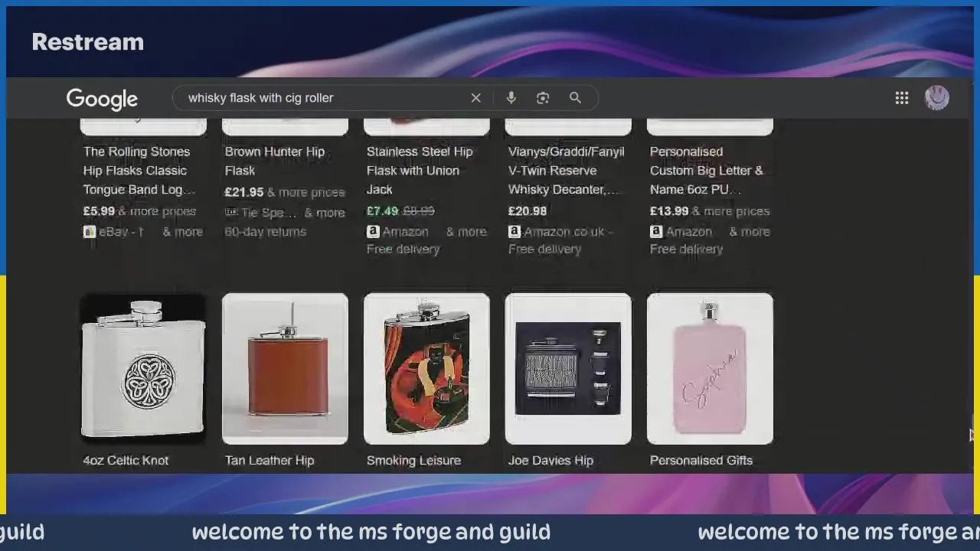Click 'Free delivery' under Vianys decanter
Screen dimensions: 980x551
(x=544, y=249)
